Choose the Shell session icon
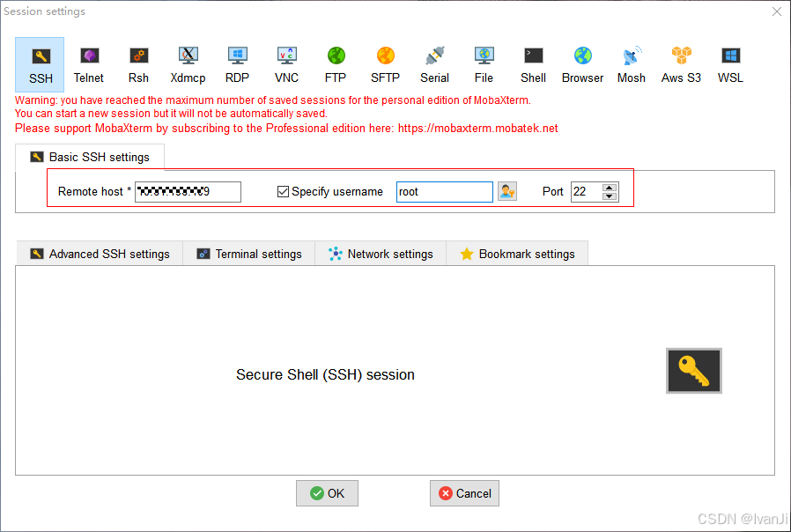 [533, 64]
